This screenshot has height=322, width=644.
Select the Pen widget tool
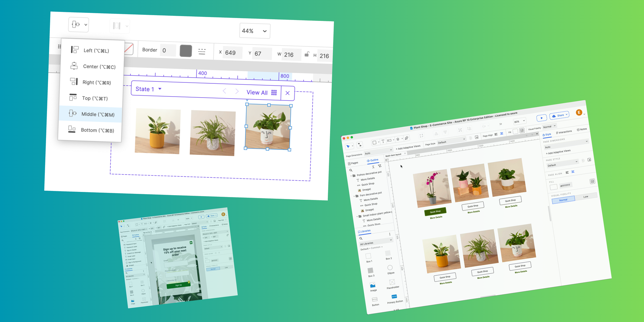point(406,138)
